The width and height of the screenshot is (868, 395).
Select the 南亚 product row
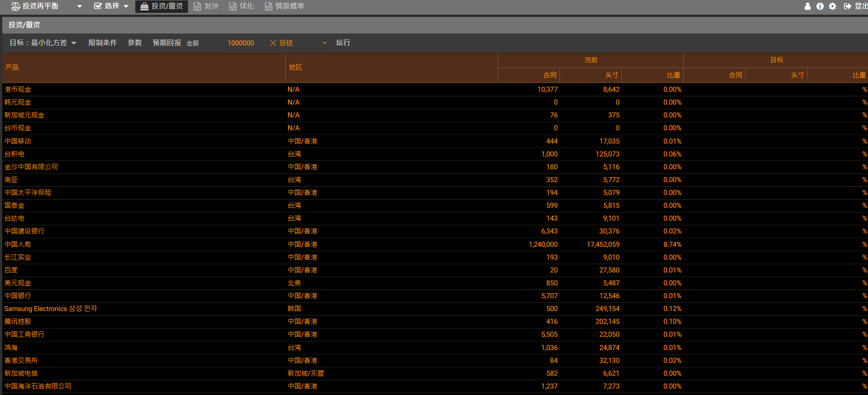[x=435, y=180]
